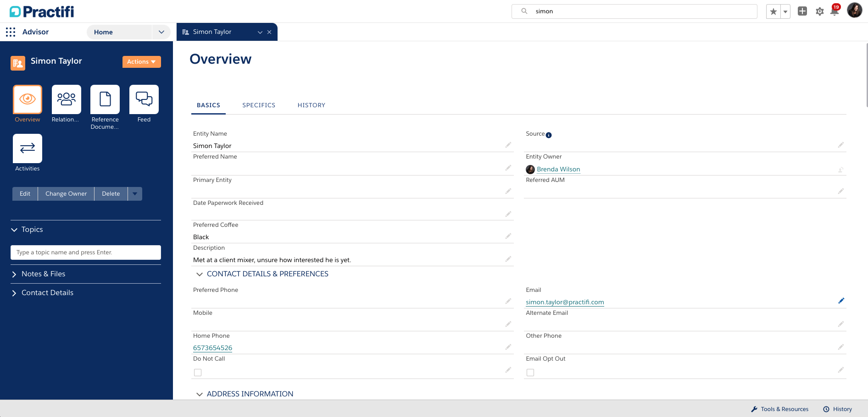Switch to the Specifics tab
868x417 pixels.
[259, 105]
